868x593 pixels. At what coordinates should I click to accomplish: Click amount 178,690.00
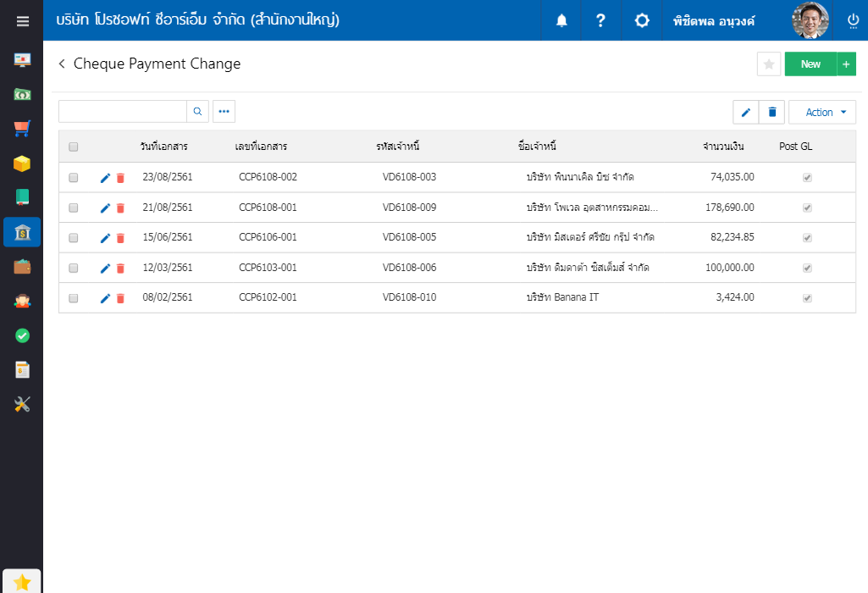(x=730, y=207)
